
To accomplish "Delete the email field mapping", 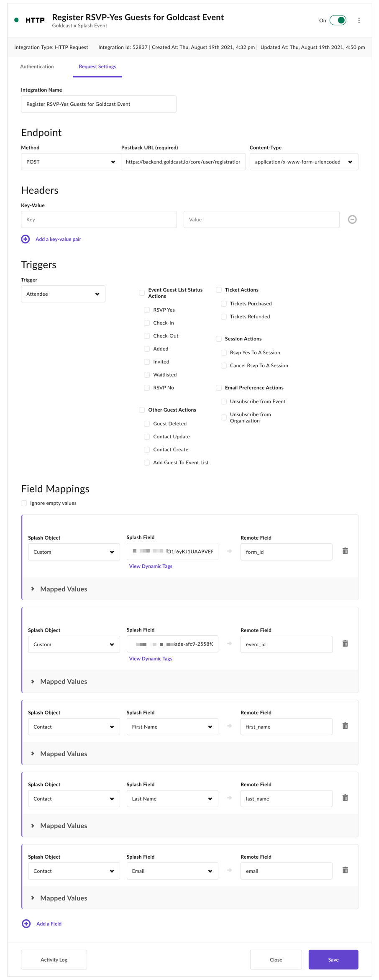I will [x=345, y=870].
